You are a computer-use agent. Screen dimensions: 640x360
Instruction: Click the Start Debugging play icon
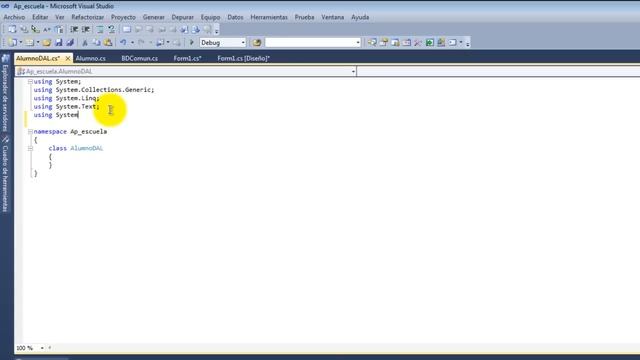click(191, 42)
